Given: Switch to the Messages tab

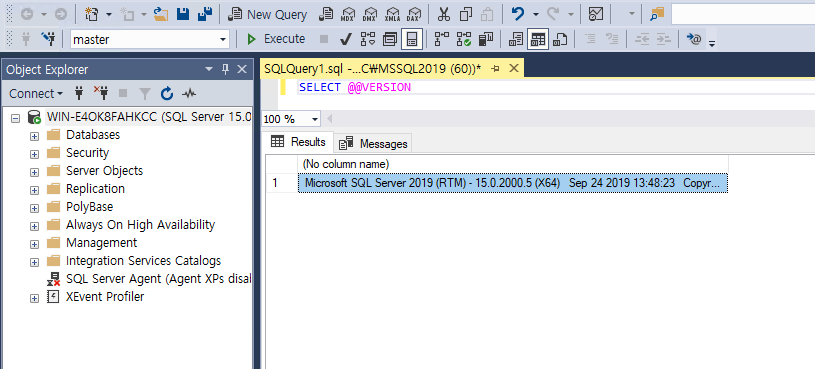Looking at the screenshot, I should point(373,143).
